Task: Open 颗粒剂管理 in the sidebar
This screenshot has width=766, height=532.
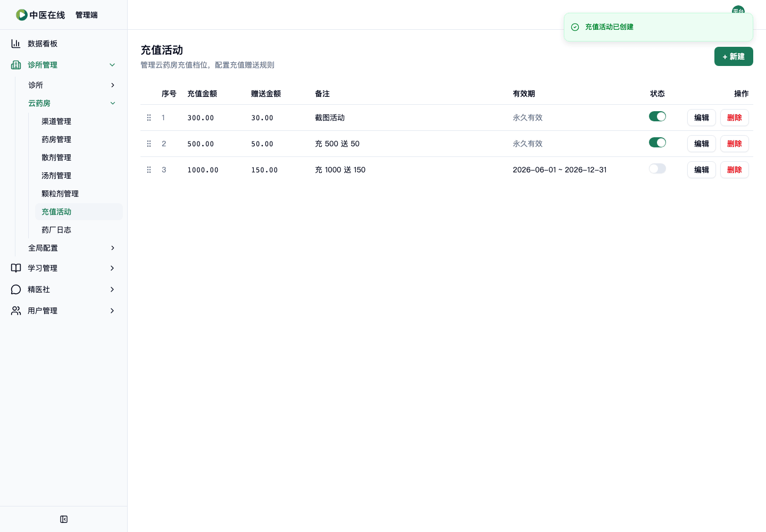Action: (79, 194)
